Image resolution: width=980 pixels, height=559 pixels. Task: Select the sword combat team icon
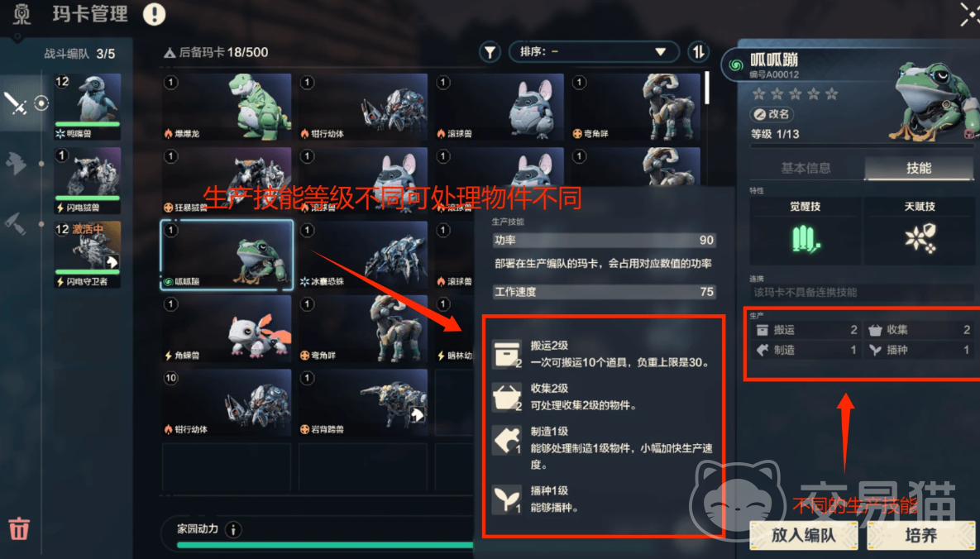click(x=16, y=103)
